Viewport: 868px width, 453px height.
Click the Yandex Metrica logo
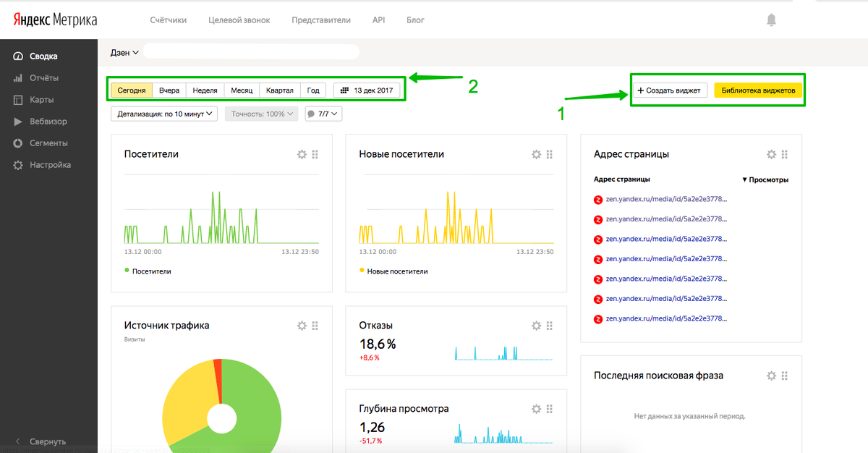(54, 20)
